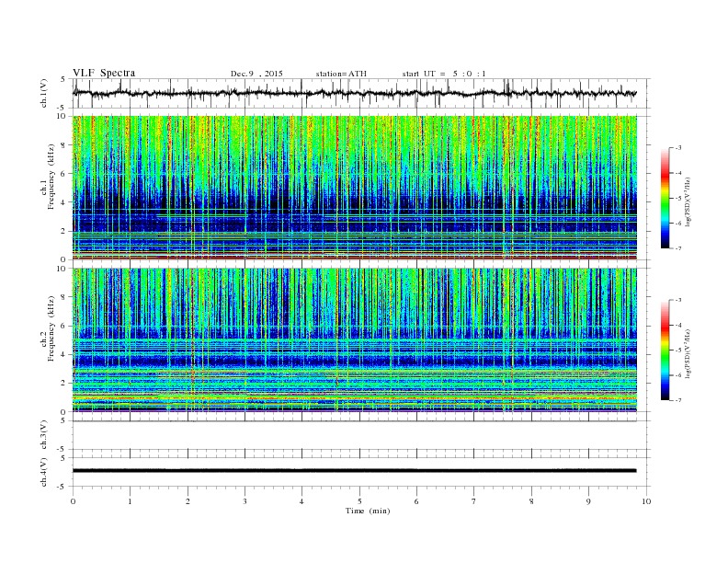Click the "2" kHz tick on ch.1 spectrogram
The height and width of the screenshot is (563, 728).
[64, 231]
